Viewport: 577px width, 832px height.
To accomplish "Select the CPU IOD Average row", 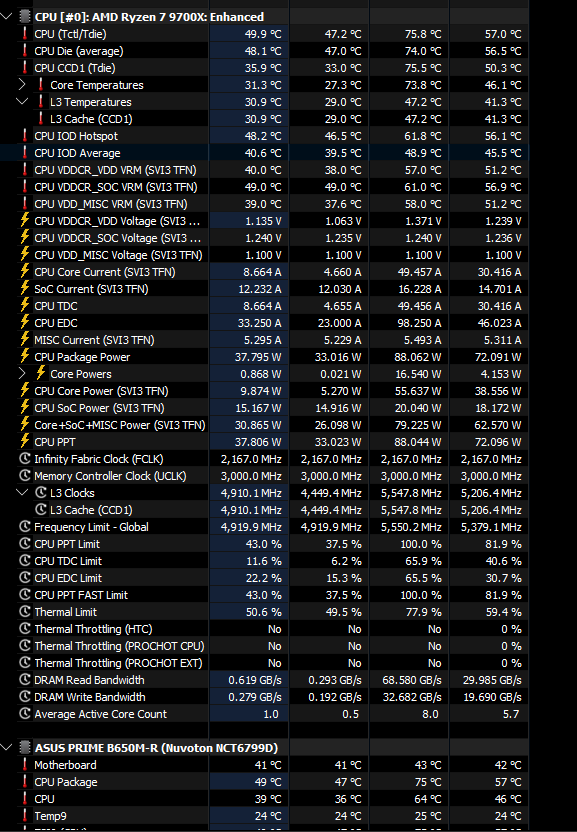I will pos(264,153).
